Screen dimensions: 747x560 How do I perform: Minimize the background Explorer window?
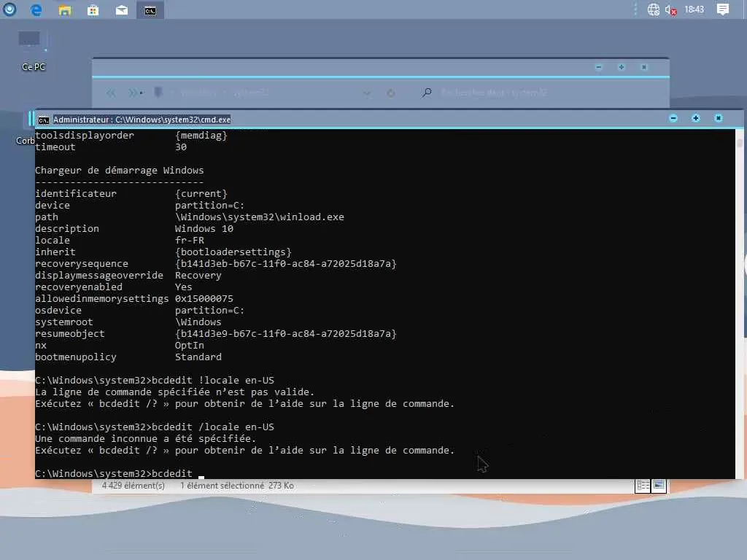(598, 67)
